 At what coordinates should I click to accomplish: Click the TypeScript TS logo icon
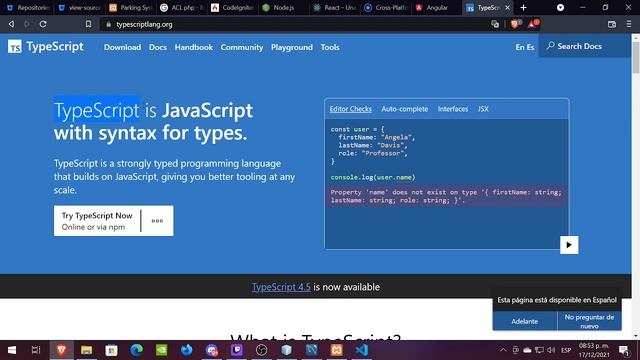click(x=15, y=47)
